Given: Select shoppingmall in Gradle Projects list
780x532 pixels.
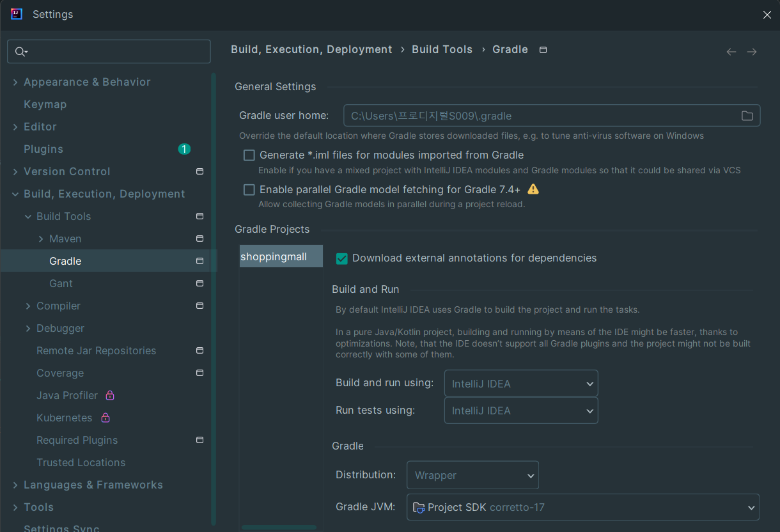Looking at the screenshot, I should coord(281,256).
